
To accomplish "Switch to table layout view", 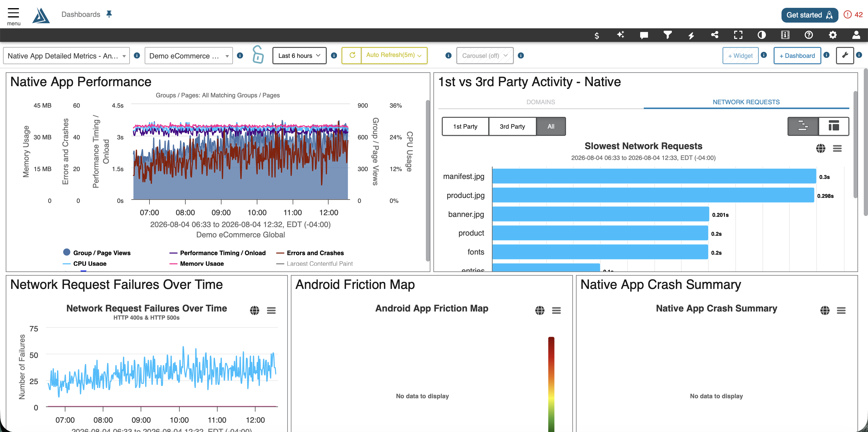I will [x=834, y=126].
